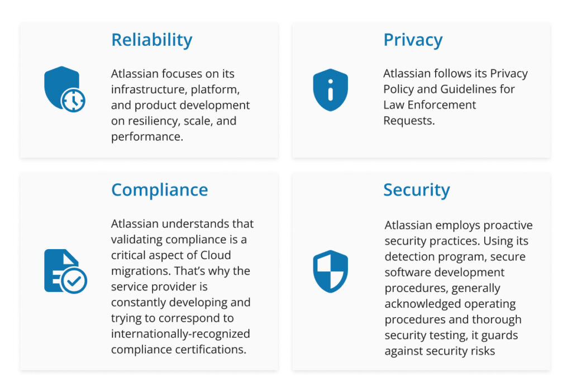Click the phrase "internationally-recognized compliance certifications"
Viewport: 572px width, 392px height.
[x=180, y=342]
